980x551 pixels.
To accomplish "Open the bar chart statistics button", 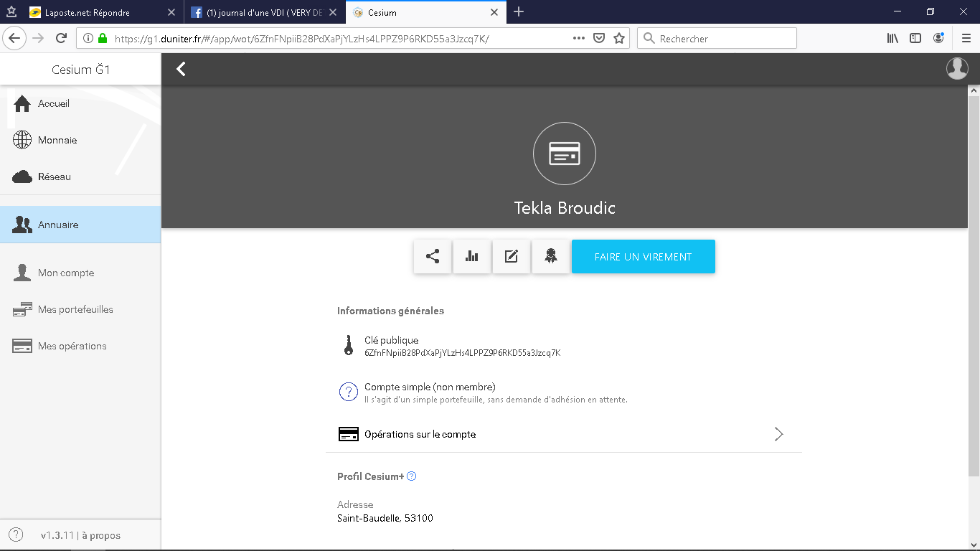I will pyautogui.click(x=472, y=257).
